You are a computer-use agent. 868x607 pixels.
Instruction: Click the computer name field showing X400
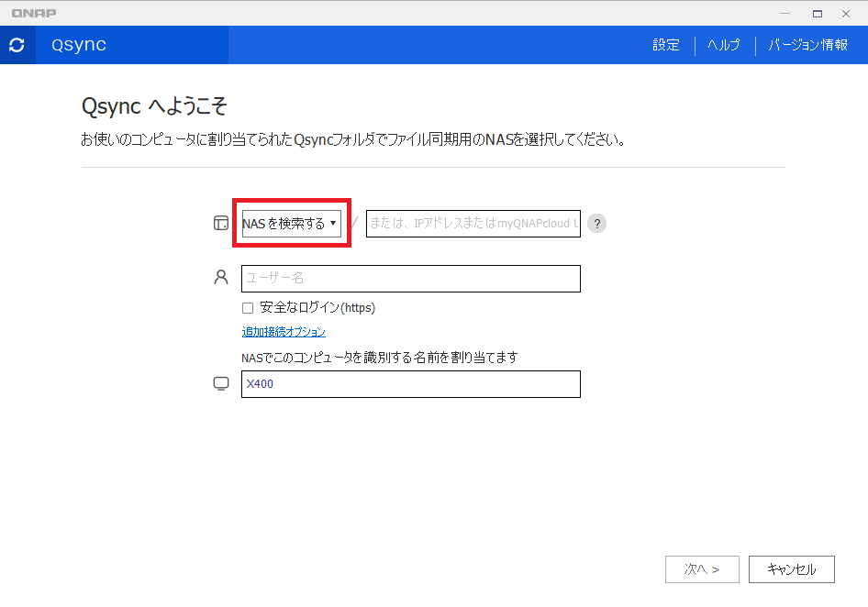[411, 384]
